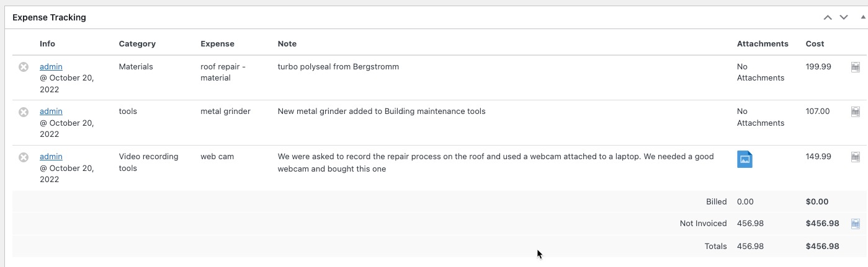Move Expense Tracking panel down
Viewport: 868px width, 267px height.
(x=844, y=17)
